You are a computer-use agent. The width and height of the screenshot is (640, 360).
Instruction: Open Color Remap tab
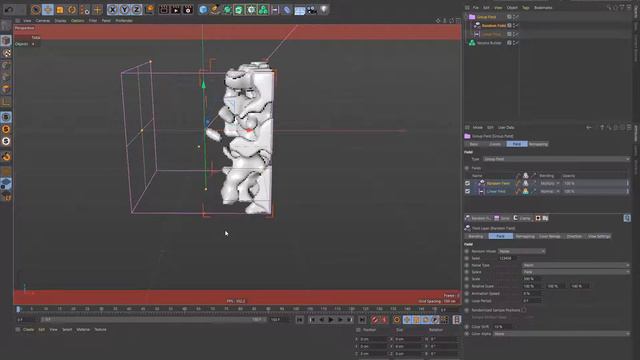(549, 236)
